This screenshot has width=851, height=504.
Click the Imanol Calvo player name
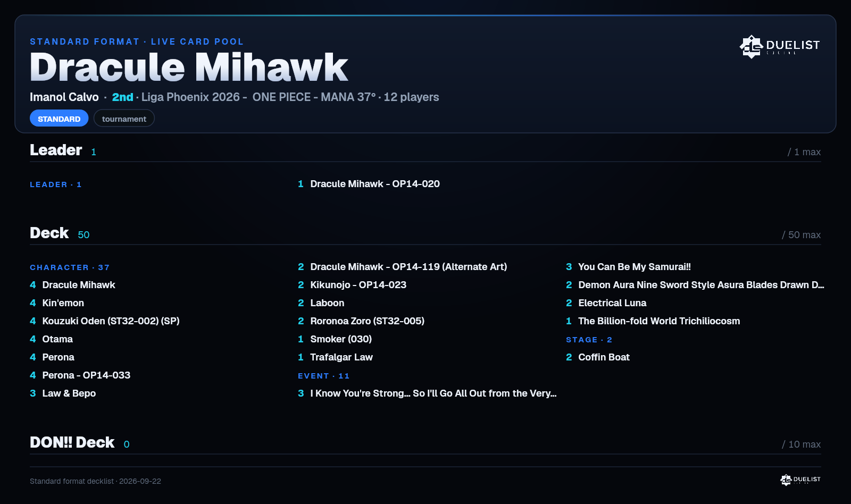tap(64, 97)
